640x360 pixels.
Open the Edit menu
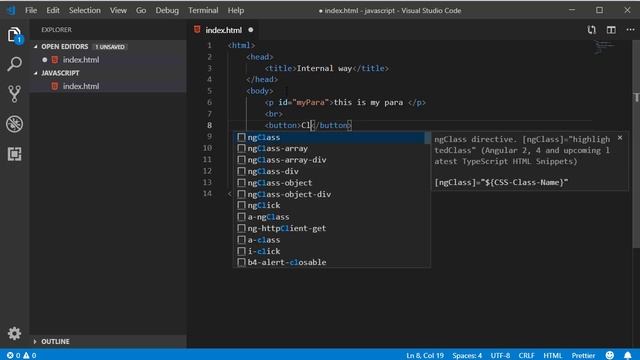53,10
